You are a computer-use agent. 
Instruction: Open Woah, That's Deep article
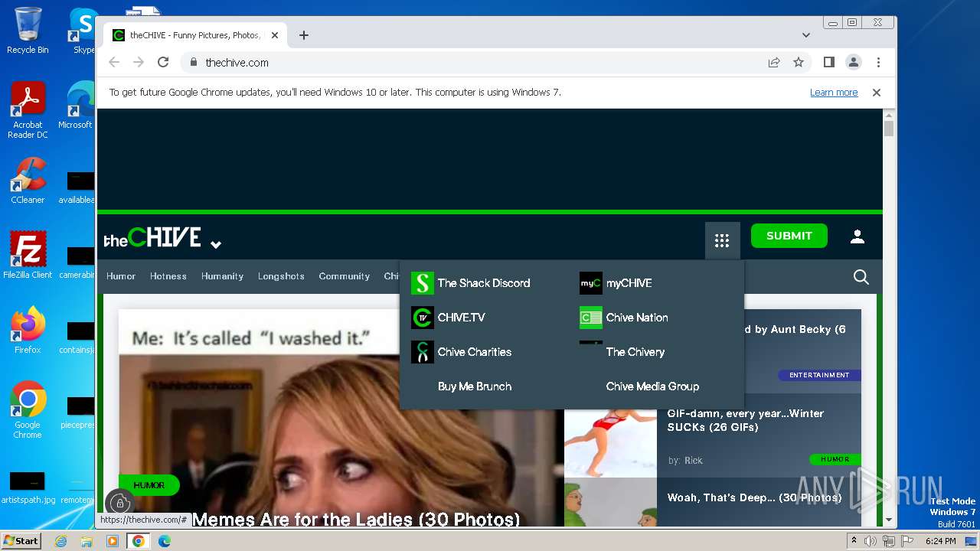click(754, 497)
